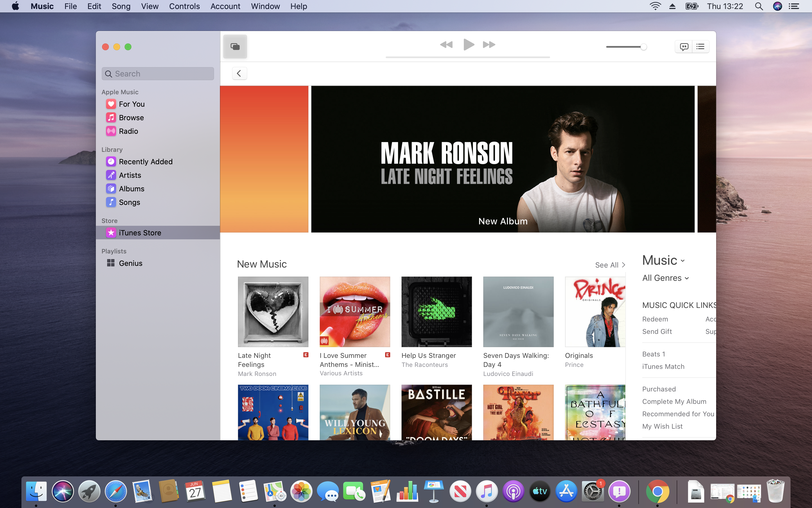Click the playback progress bar
812x508 pixels.
[468, 58]
